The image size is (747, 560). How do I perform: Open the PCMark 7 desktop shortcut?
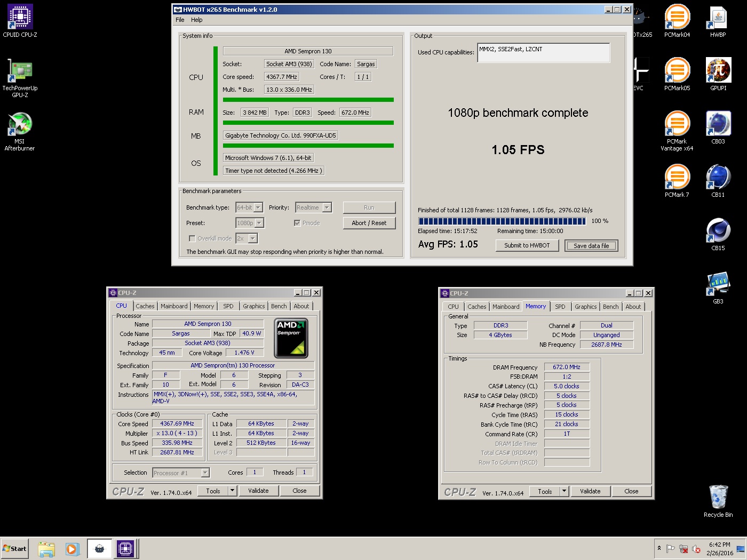pyautogui.click(x=677, y=181)
